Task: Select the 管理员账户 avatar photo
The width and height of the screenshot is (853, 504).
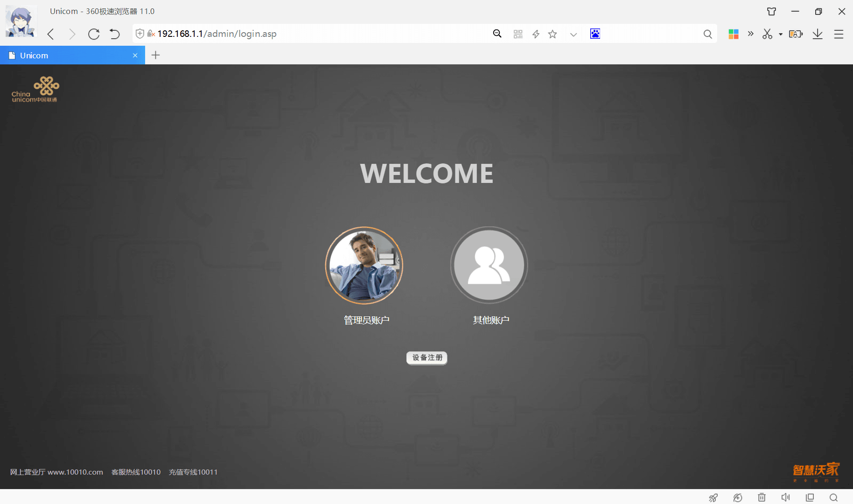Action: [364, 266]
